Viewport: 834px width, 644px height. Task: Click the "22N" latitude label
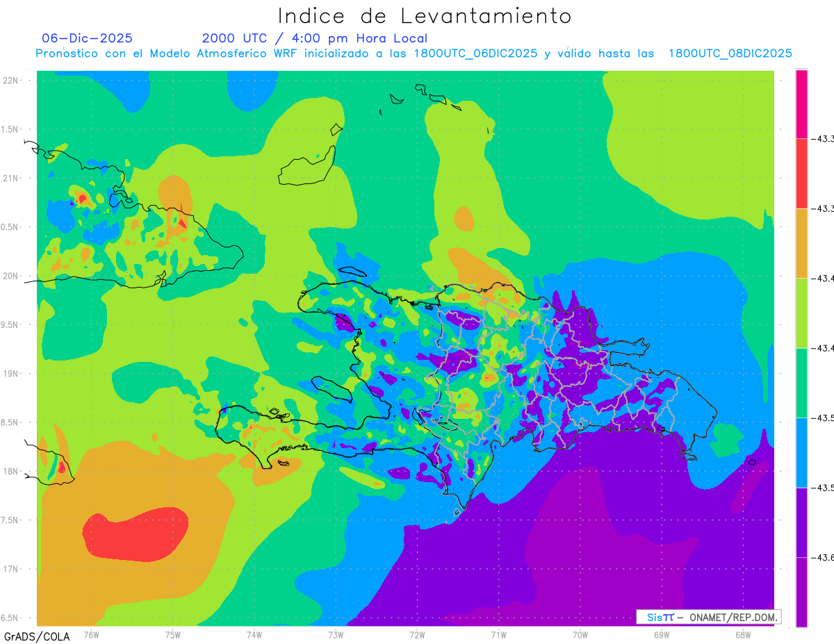(12, 81)
